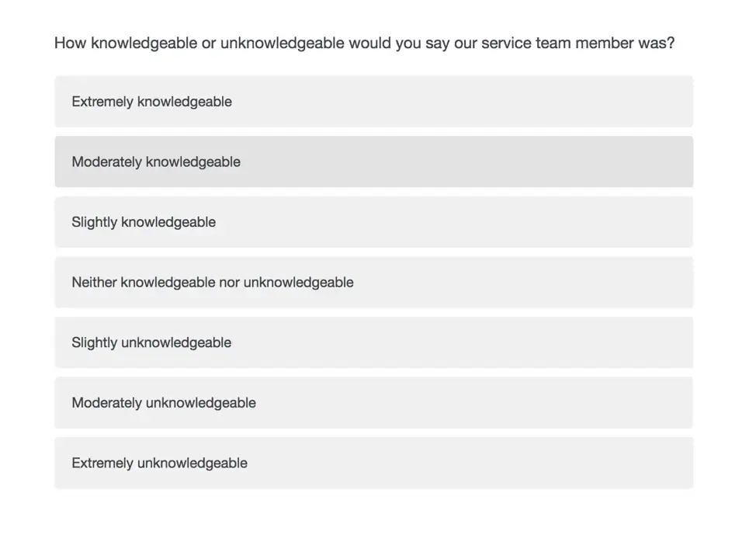Select Moderately unknowledgeable from the list

tap(373, 402)
